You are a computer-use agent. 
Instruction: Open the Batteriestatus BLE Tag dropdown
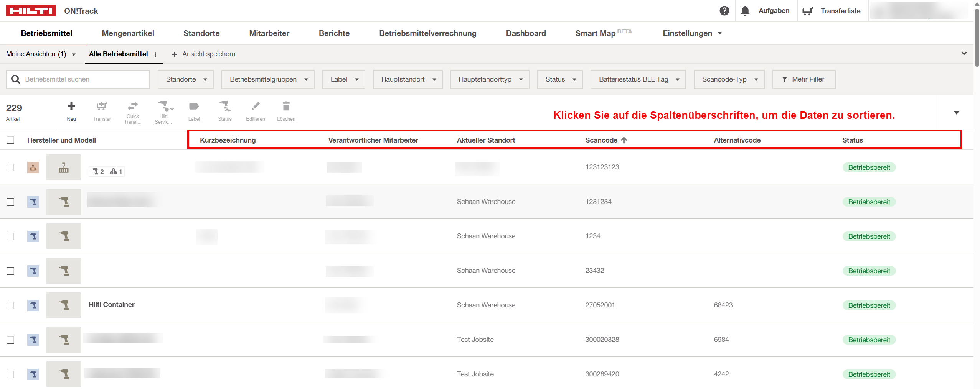pos(638,79)
